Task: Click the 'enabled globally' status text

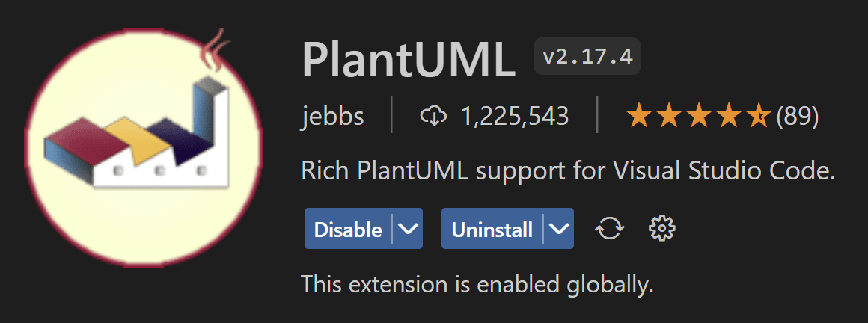Action: 477,284
